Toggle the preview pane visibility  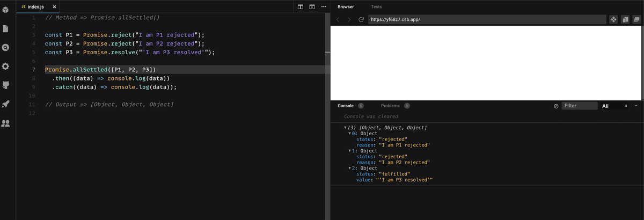click(312, 6)
